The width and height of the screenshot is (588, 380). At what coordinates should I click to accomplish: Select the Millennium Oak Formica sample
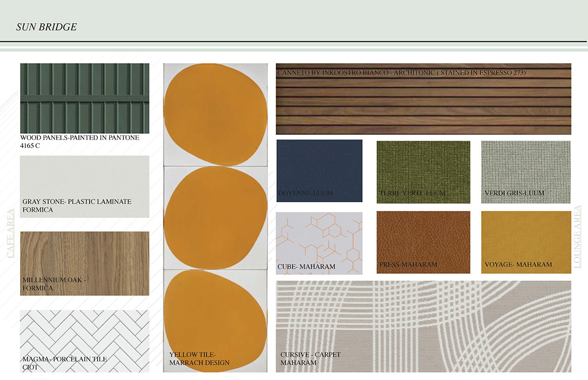pyautogui.click(x=85, y=263)
